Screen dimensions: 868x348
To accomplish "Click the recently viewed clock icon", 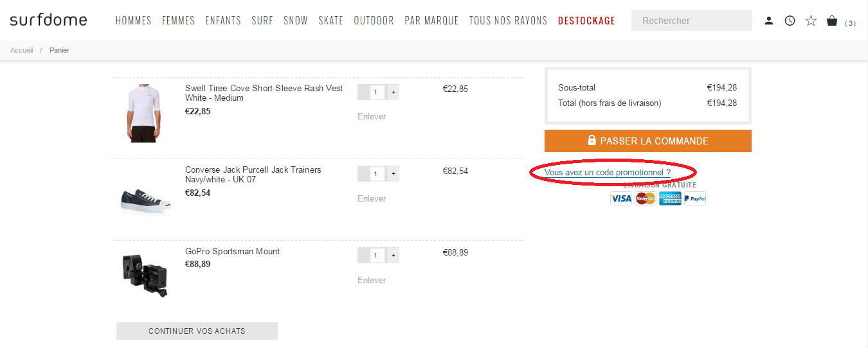I will point(790,21).
